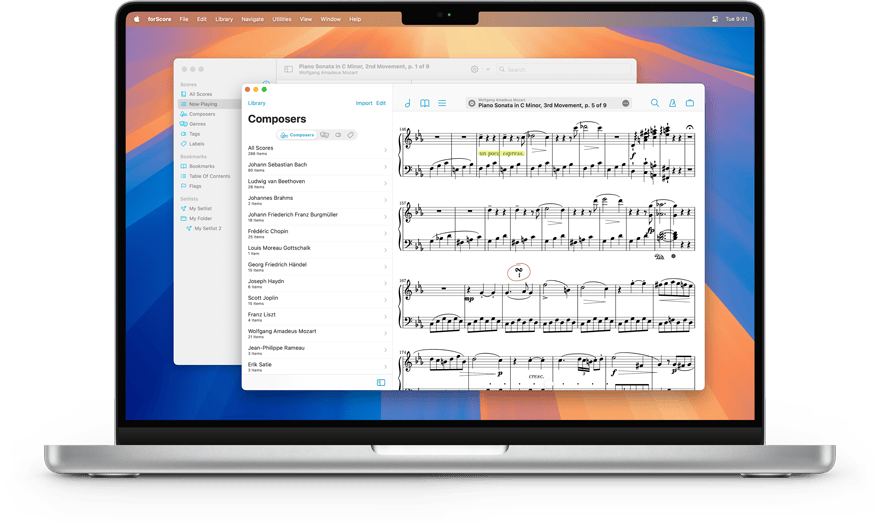Select Genres in the back window sidebar
Screen dimensions: 880x524
(197, 124)
